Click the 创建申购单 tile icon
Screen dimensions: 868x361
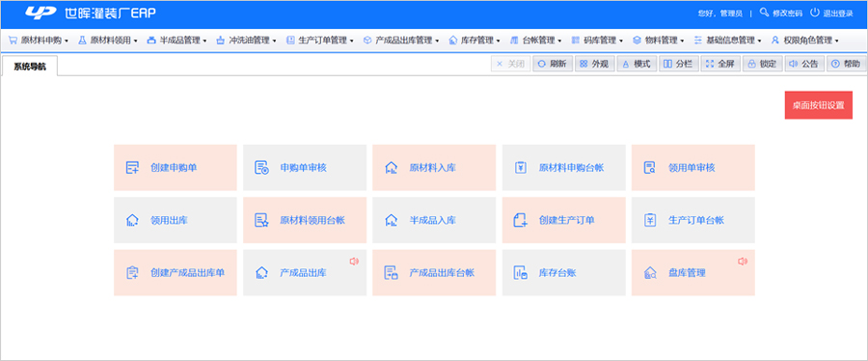[x=132, y=168]
